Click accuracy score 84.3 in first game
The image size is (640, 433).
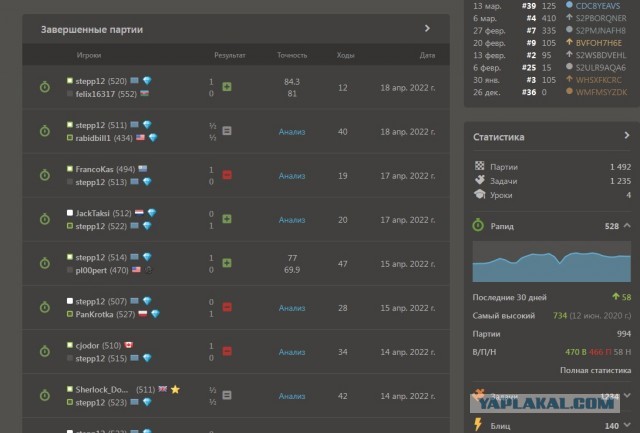[292, 82]
